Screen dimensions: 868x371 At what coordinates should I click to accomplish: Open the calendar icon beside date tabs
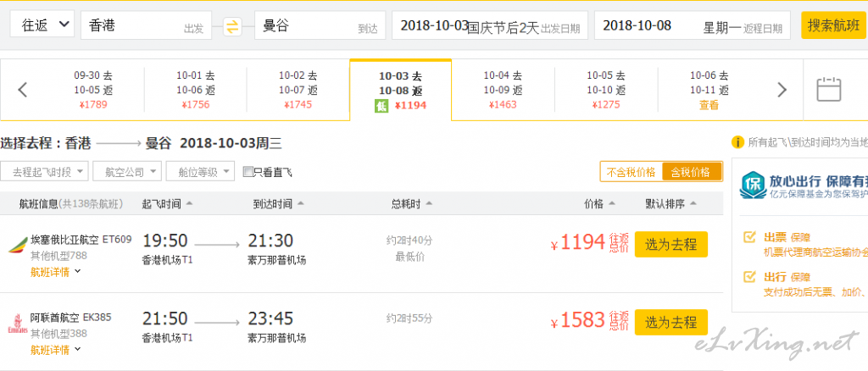[829, 89]
